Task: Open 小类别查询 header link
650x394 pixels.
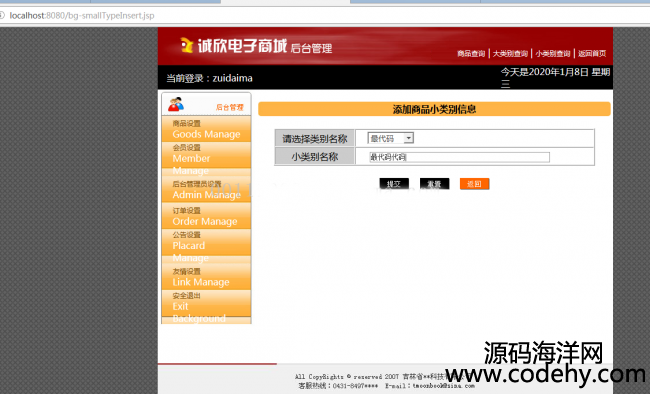Action: (x=553, y=54)
